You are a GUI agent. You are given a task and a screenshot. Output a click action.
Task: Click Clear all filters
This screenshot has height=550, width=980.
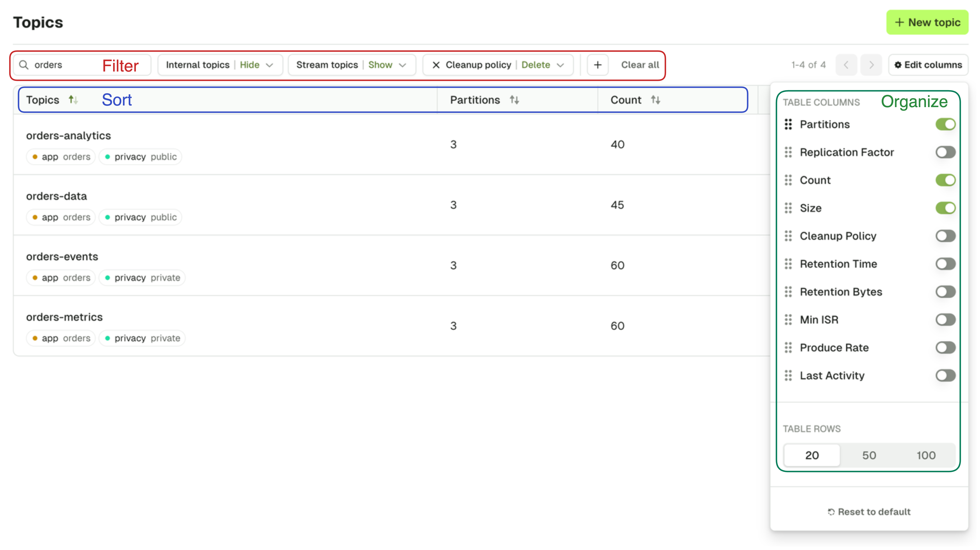coord(640,65)
